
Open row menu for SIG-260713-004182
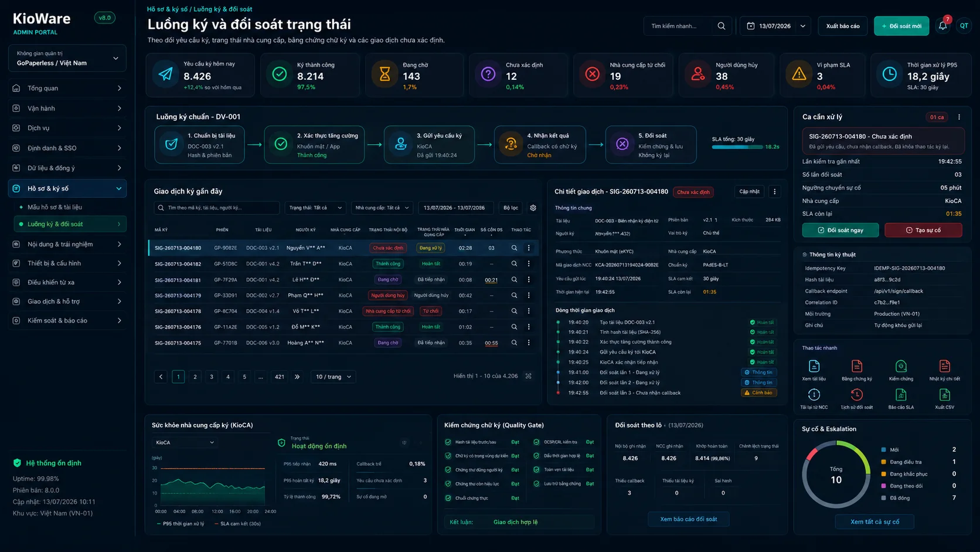coord(529,264)
